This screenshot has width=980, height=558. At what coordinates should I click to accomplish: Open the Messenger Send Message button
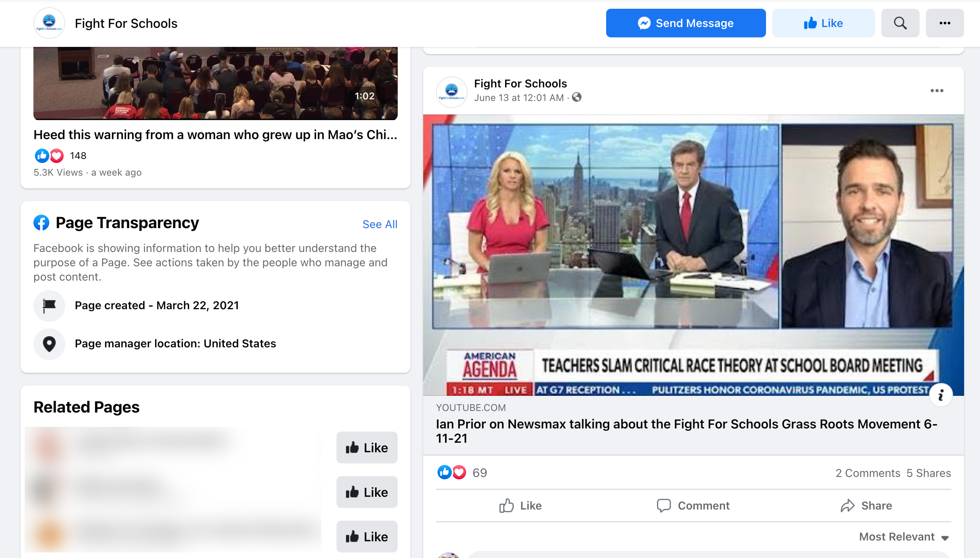pos(685,23)
